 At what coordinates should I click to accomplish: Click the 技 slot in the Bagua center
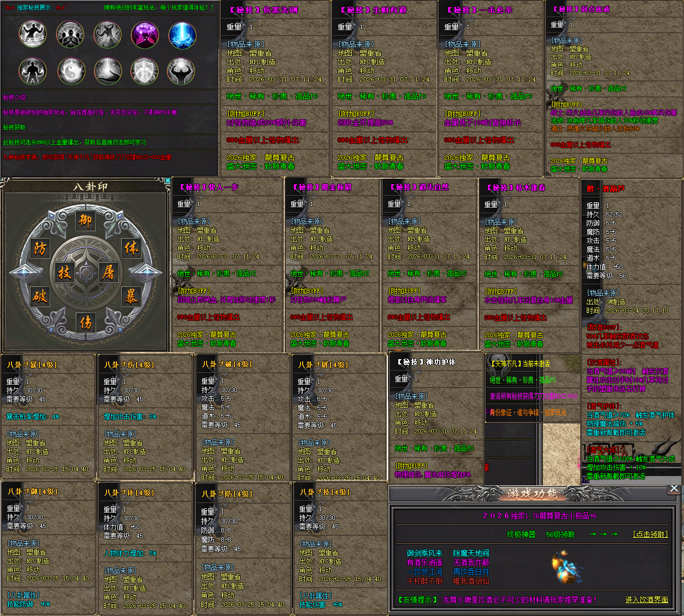click(64, 272)
